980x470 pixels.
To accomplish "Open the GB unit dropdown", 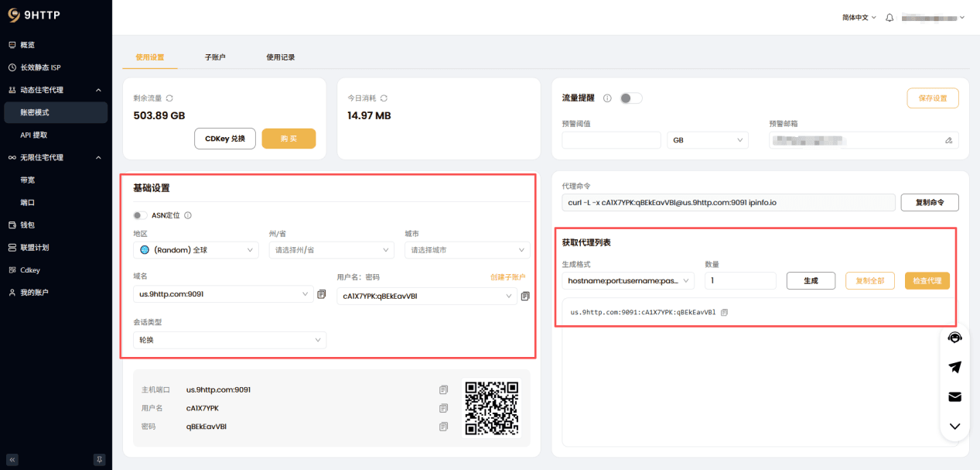I will [x=708, y=140].
